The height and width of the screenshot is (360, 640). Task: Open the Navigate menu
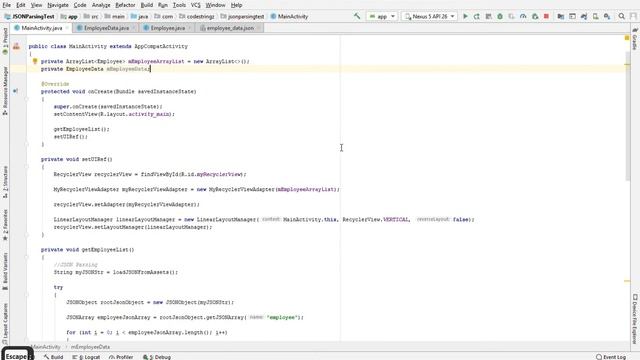(58, 5)
